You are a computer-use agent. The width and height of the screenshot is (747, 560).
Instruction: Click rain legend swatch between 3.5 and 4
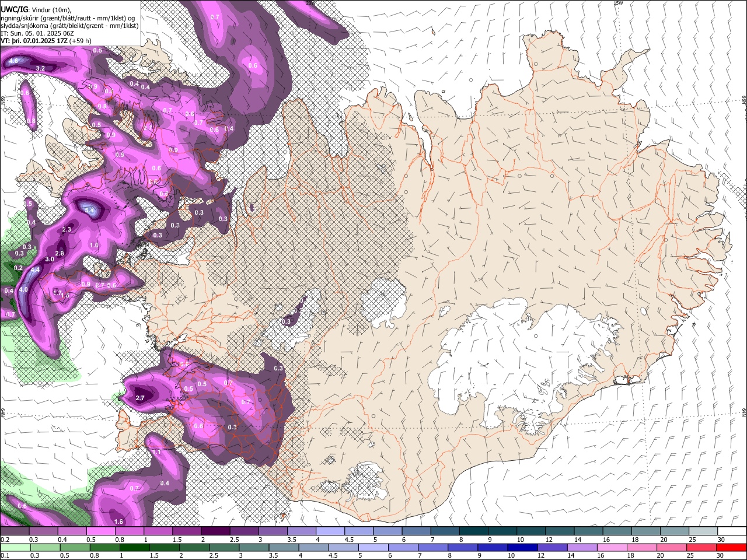[x=284, y=547]
